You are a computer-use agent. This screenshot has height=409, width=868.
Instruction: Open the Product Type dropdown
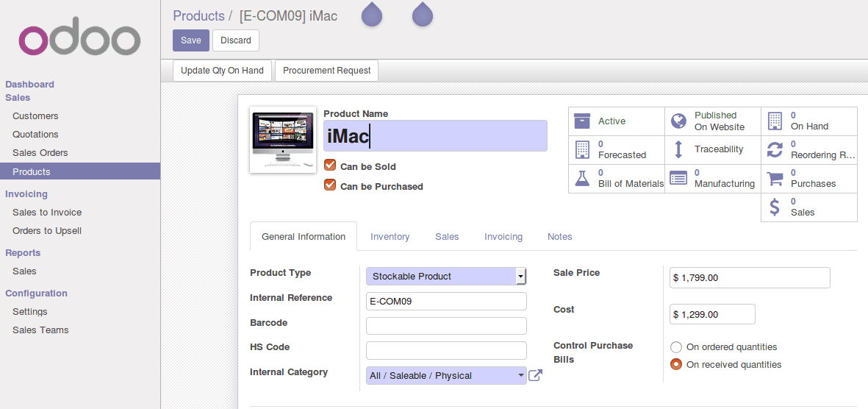(x=446, y=276)
